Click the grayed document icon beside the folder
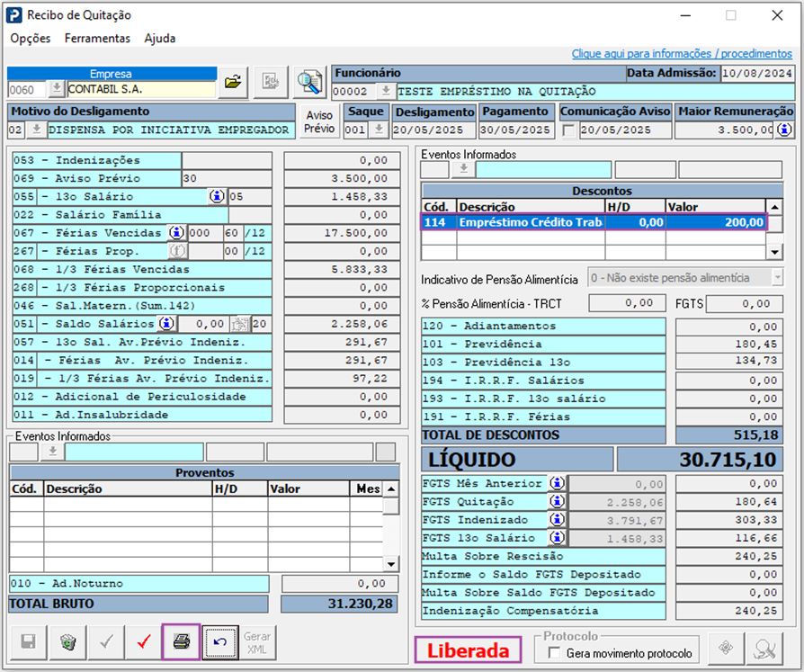The image size is (804, 672). (271, 82)
